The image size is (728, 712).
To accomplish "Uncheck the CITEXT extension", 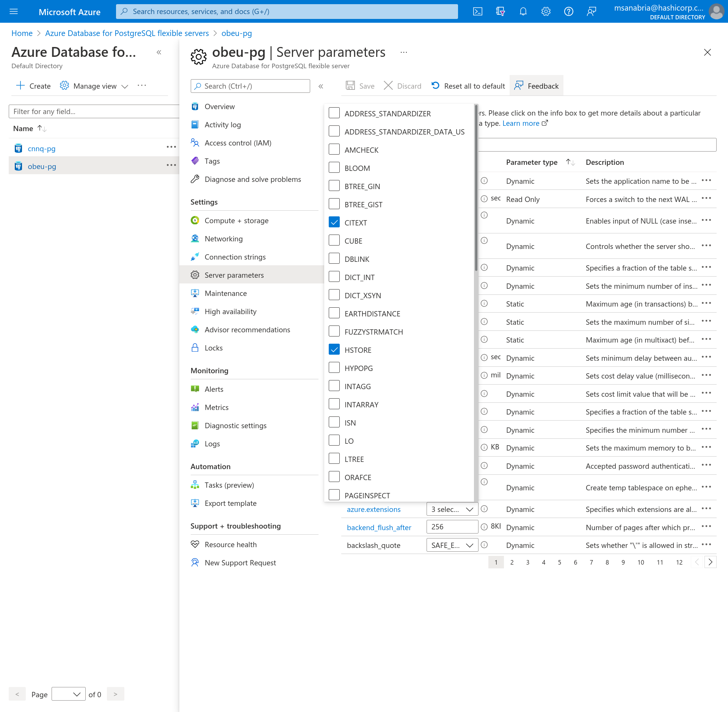I will click(x=334, y=222).
